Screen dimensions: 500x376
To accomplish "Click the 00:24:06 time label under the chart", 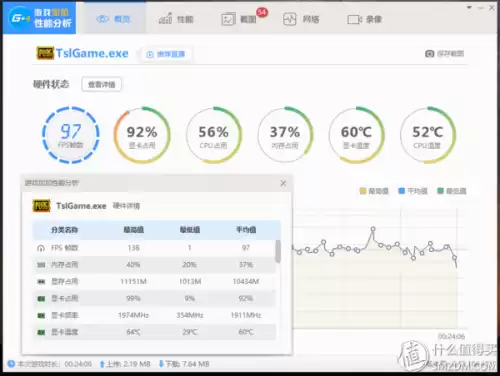I will coord(451,336).
